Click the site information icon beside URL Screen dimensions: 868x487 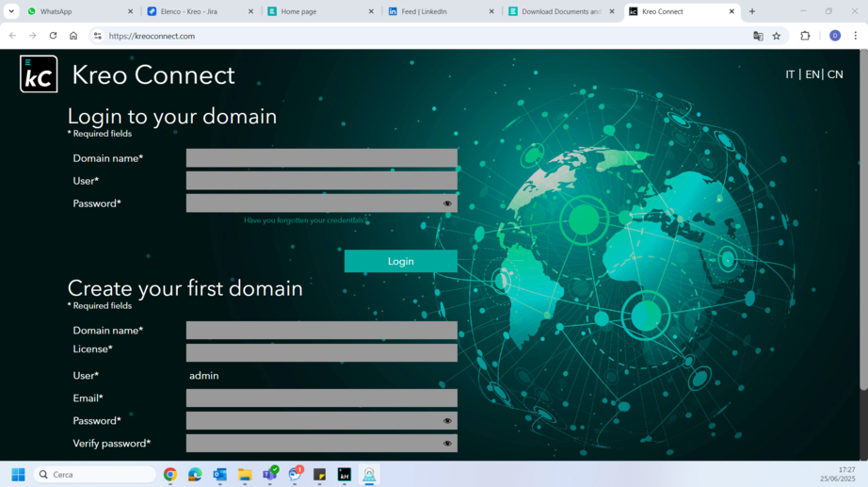click(97, 36)
